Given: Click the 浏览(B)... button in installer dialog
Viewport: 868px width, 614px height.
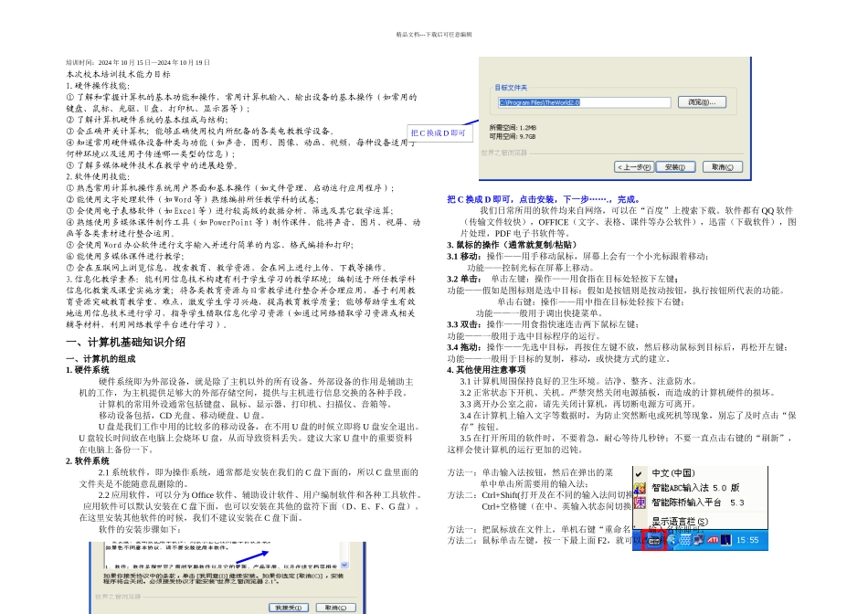Looking at the screenshot, I should [x=702, y=102].
